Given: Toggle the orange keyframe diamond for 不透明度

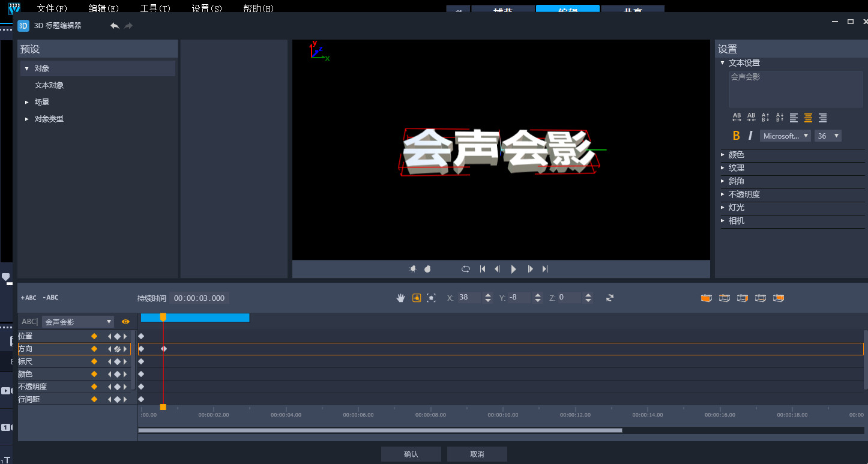Looking at the screenshot, I should [94, 387].
